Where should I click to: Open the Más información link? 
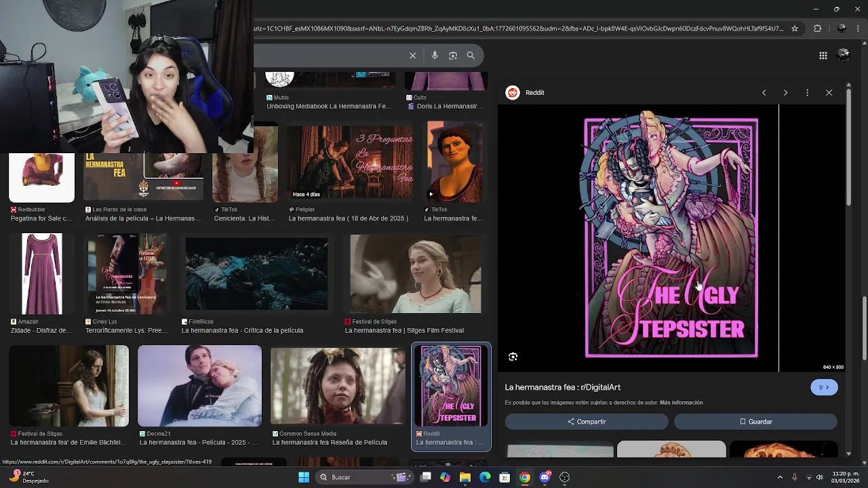pos(681,403)
